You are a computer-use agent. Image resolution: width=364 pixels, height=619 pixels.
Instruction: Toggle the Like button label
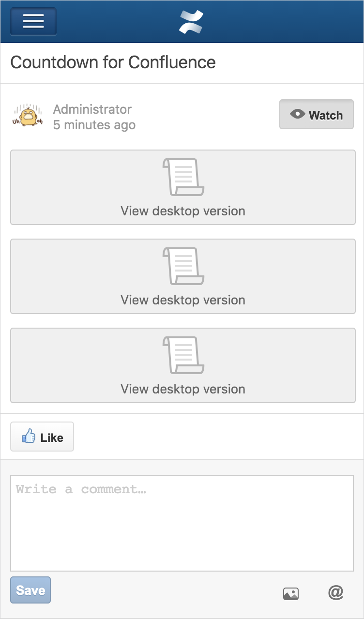pos(52,438)
